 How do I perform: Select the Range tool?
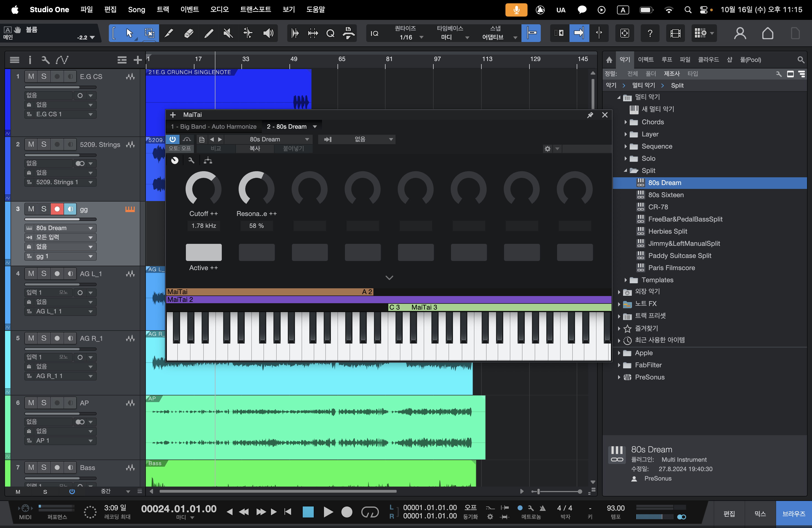coord(149,33)
